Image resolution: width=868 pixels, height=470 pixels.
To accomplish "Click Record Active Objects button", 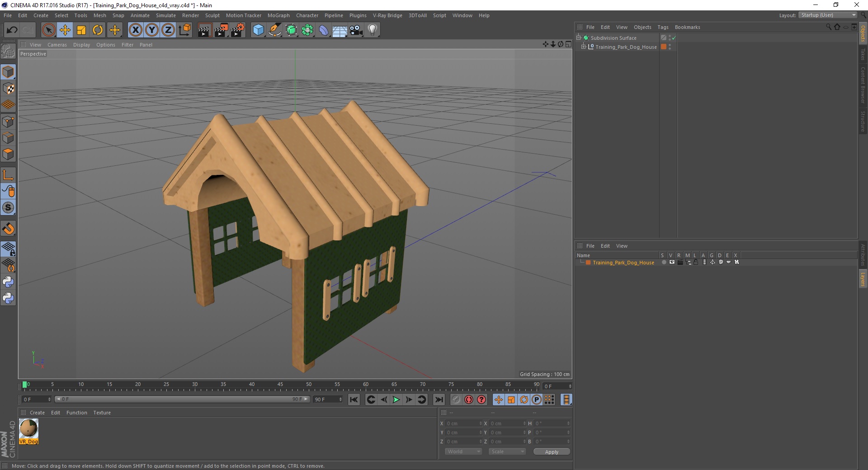I will tap(456, 399).
